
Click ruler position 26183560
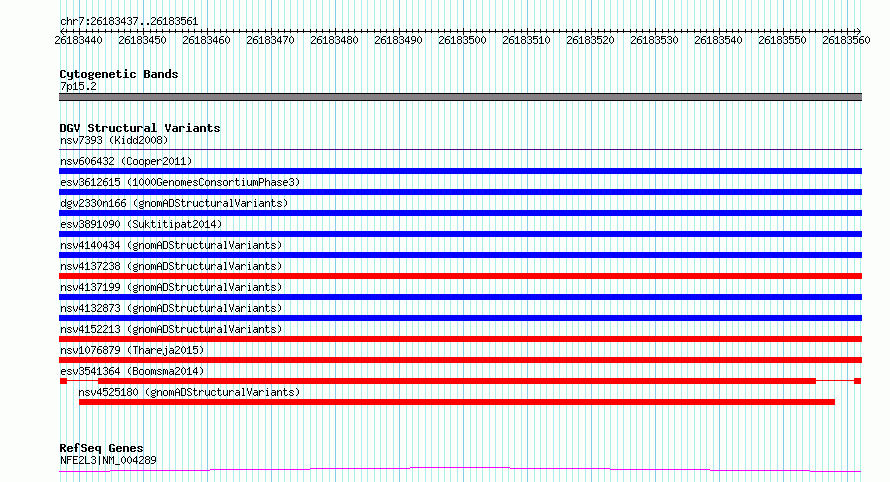coord(846,40)
